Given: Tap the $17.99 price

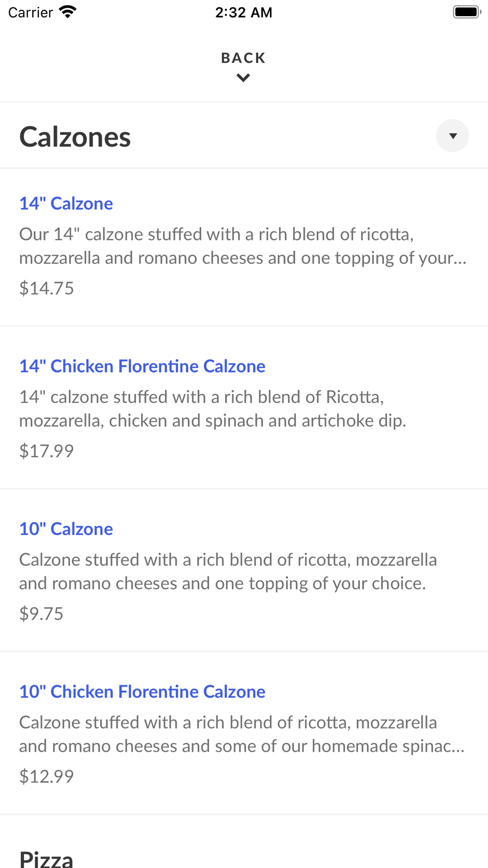Looking at the screenshot, I should (x=46, y=451).
